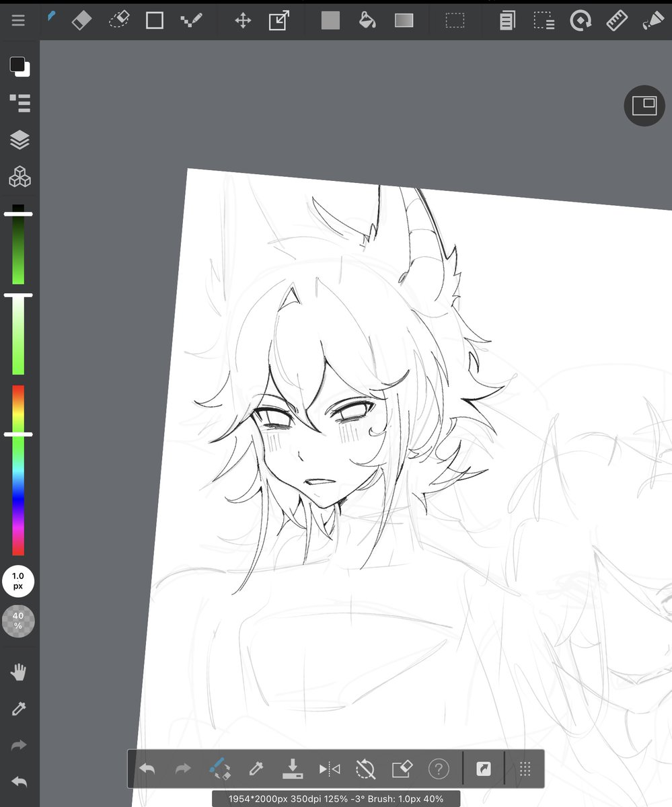Click Redo in the bottom shortcut bar
Screen dimensions: 672x807
click(x=183, y=768)
